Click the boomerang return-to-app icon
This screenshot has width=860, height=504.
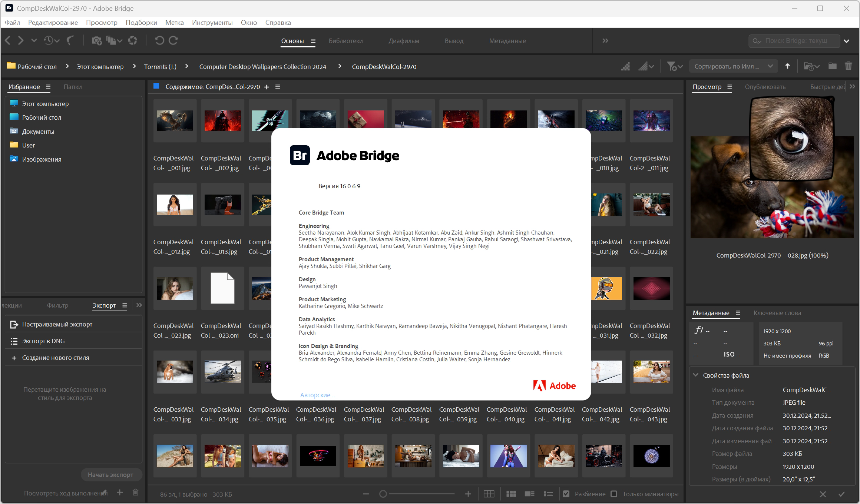coord(70,40)
